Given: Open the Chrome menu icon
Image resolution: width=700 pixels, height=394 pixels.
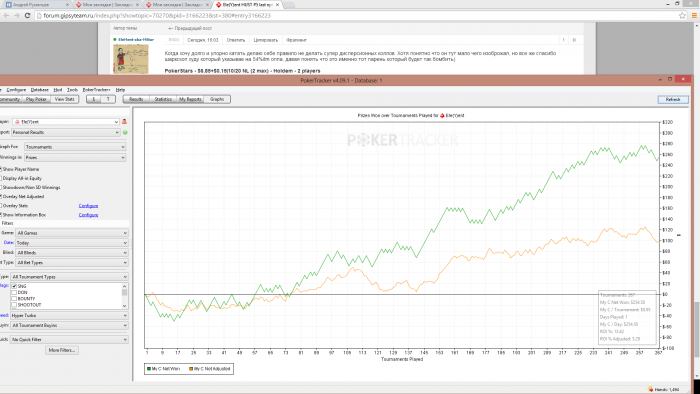Looking at the screenshot, I should click(694, 16).
